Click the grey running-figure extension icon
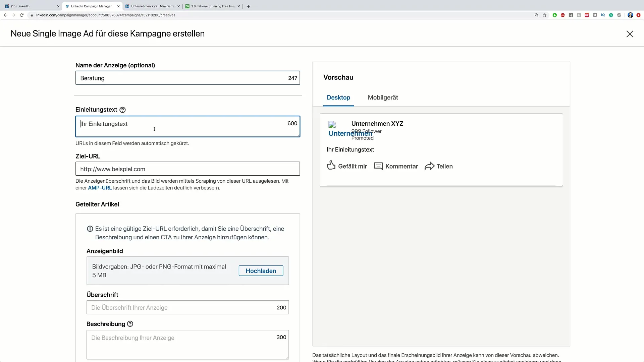 579,15
